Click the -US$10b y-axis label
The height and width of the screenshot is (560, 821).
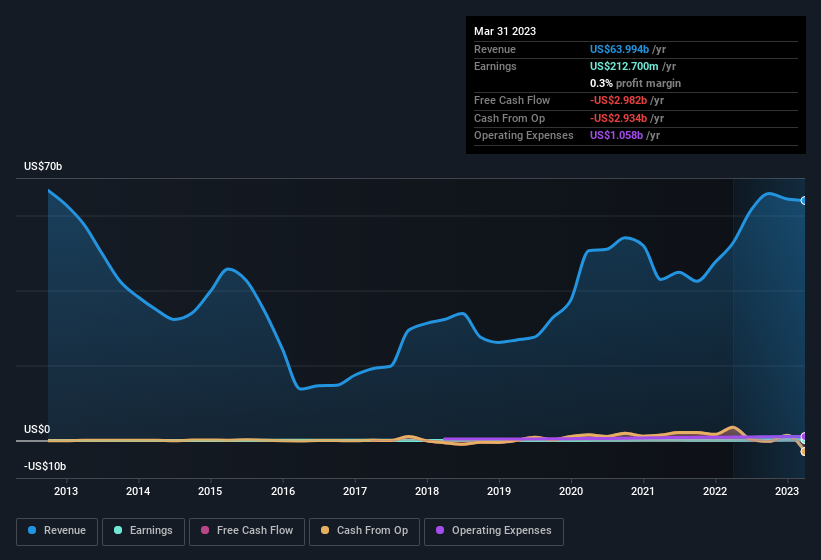(x=45, y=466)
